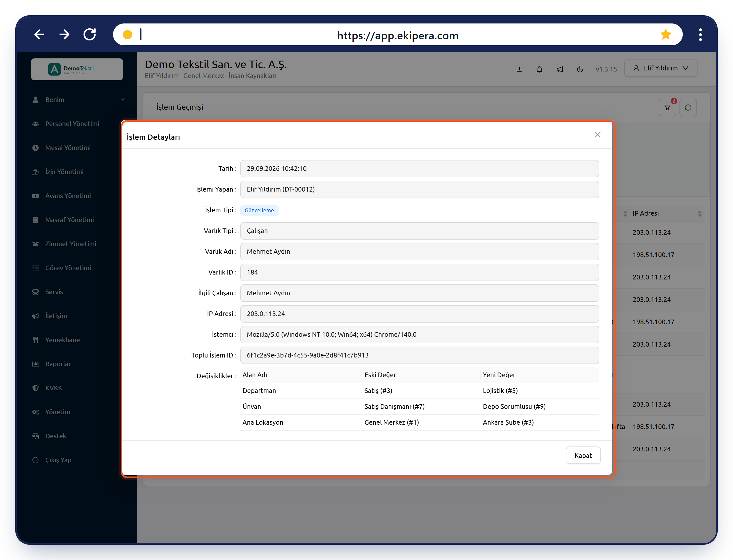This screenshot has height=560, width=733.
Task: Open the KVKK section
Action: 54,388
